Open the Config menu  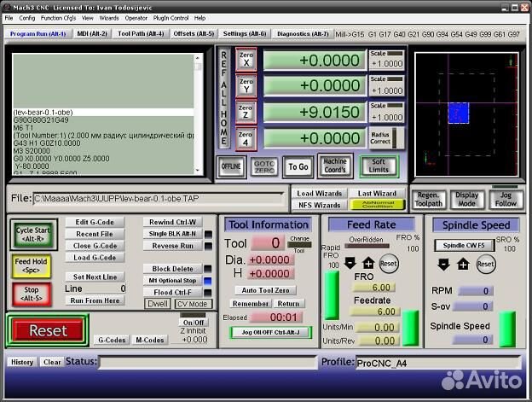coord(26,17)
